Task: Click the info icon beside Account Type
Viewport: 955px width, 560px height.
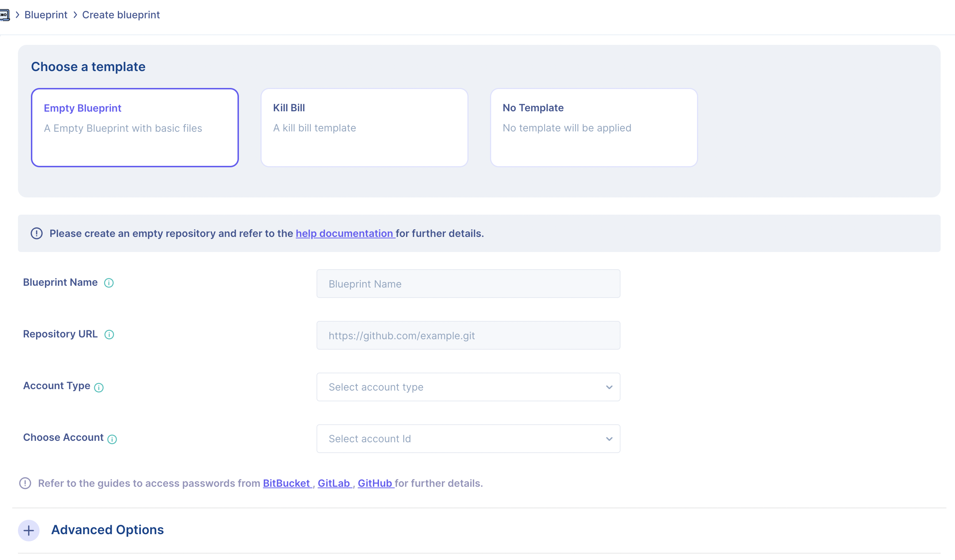Action: click(x=99, y=387)
